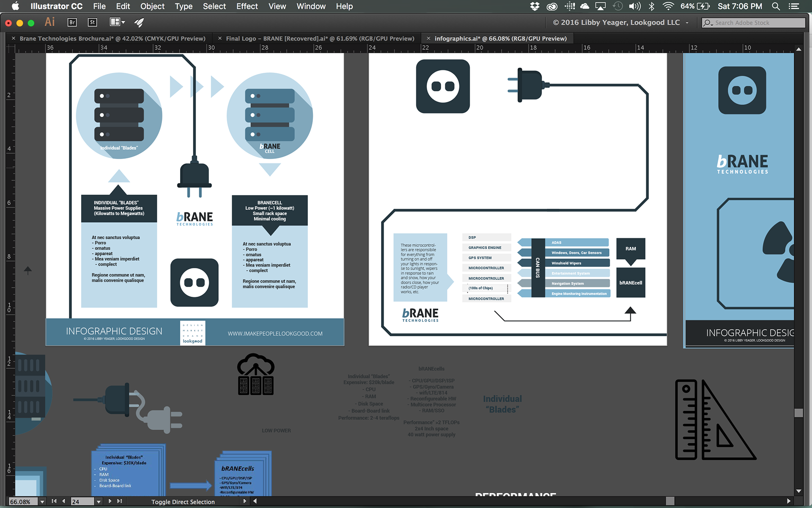This screenshot has width=812, height=508.
Task: Click the ruler origin corner box
Action: [x=11, y=48]
